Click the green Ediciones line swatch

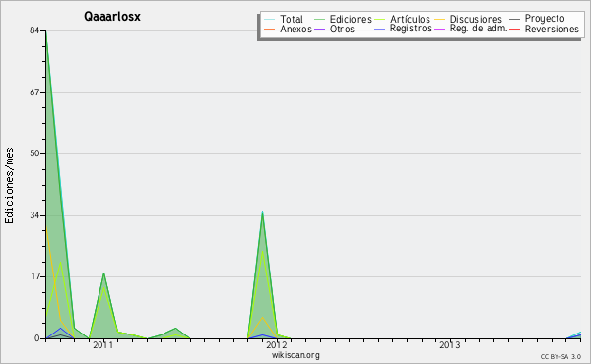(319, 19)
